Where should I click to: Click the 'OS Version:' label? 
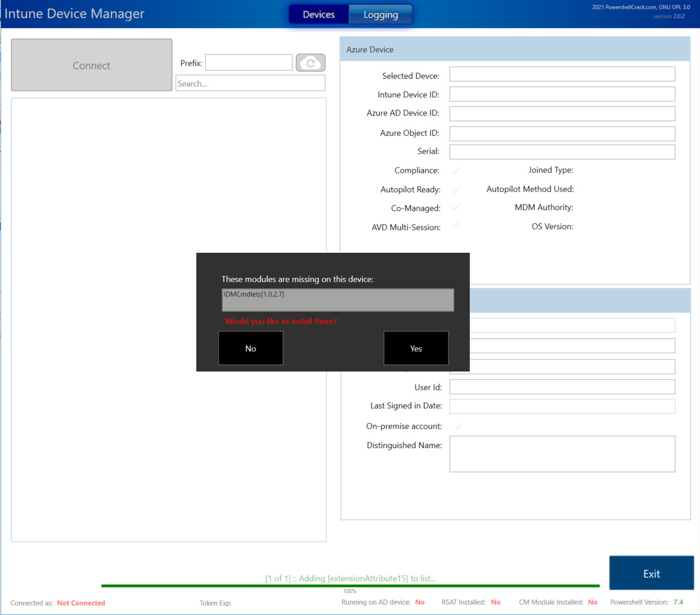coord(552,227)
